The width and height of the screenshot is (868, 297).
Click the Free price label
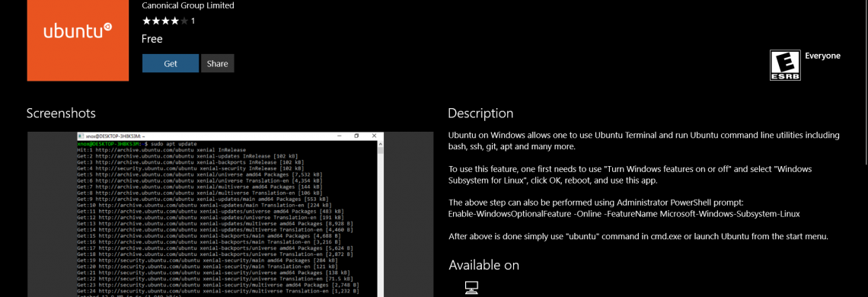coord(152,39)
